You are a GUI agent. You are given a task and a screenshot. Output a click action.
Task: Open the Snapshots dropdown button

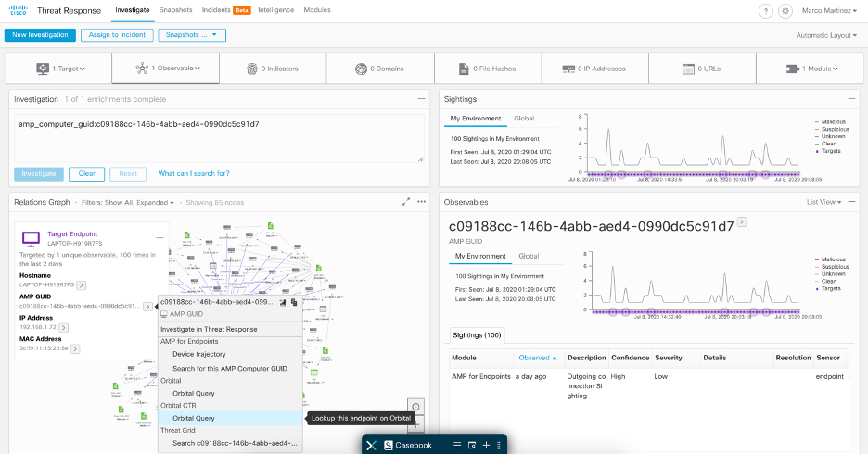click(192, 35)
